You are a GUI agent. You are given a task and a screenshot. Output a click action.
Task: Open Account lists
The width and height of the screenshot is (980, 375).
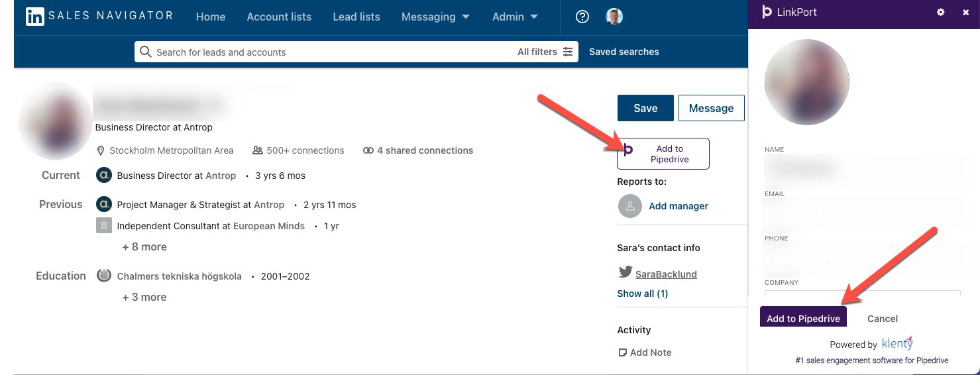tap(279, 17)
